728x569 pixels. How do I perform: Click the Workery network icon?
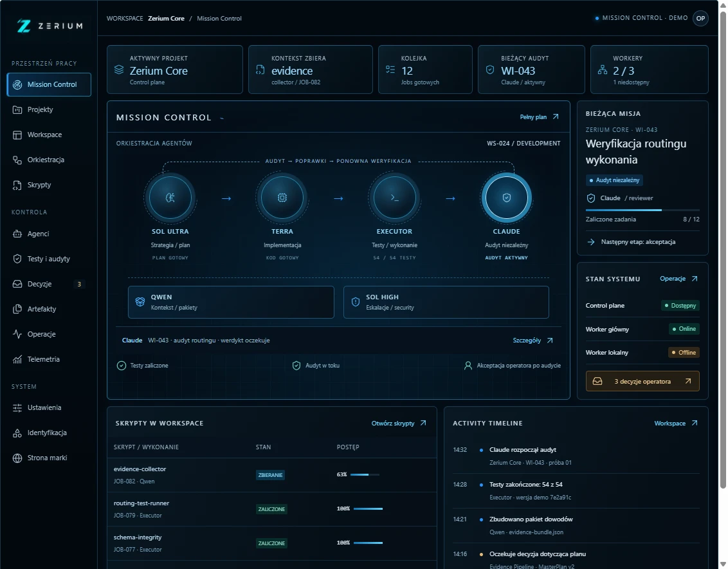point(603,70)
